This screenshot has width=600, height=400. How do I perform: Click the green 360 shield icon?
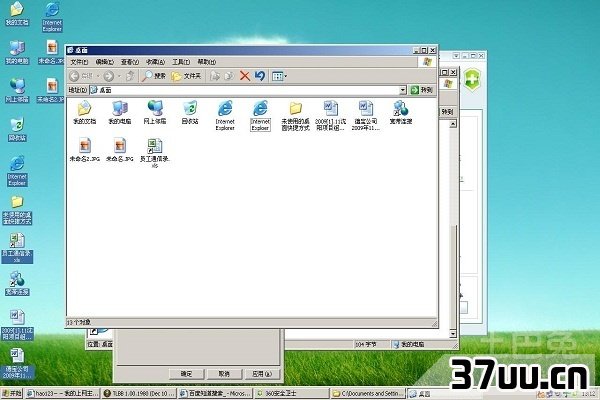click(x=472, y=79)
